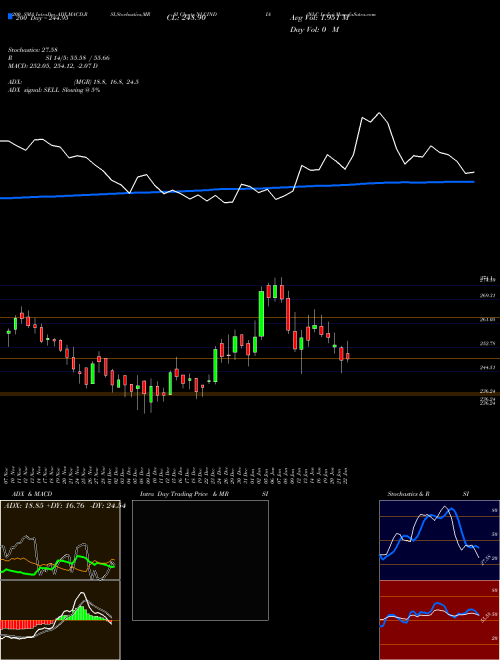Image resolution: width=500 pixels, height=660 pixels.
Task: Click the MACD values line
Action: coord(53,66)
